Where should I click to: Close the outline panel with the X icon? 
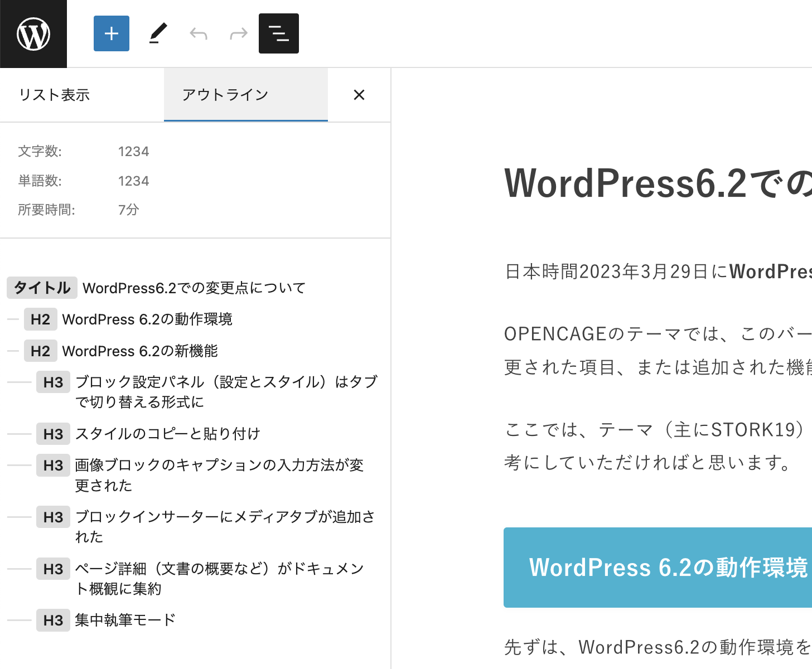point(359,95)
